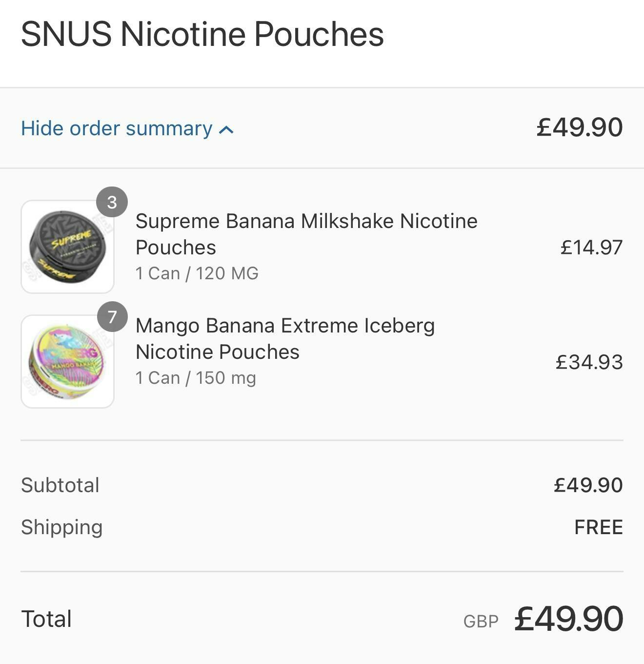Click the 1 Can / 120 MG variant text
The image size is (644, 664).
click(x=197, y=273)
